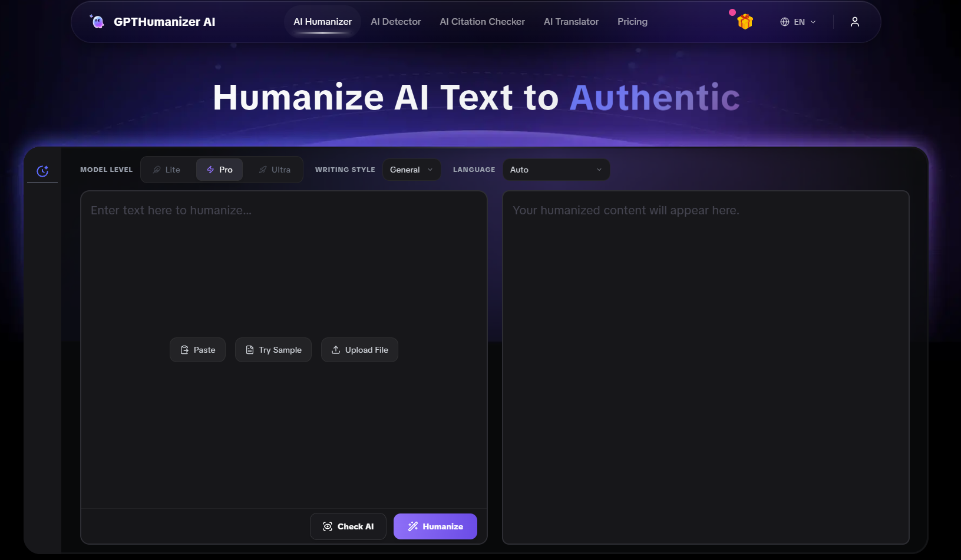
Task: Click the Check AI scan icon
Action: (x=329, y=526)
